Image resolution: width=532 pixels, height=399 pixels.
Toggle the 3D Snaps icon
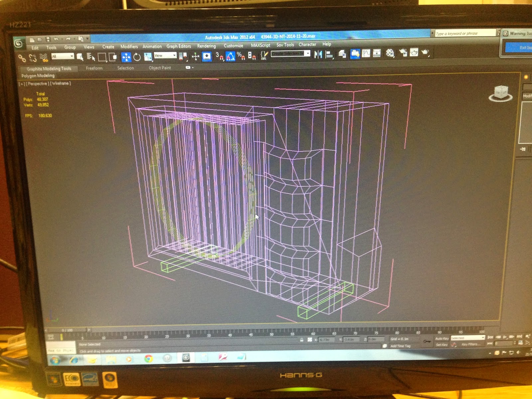pos(219,56)
